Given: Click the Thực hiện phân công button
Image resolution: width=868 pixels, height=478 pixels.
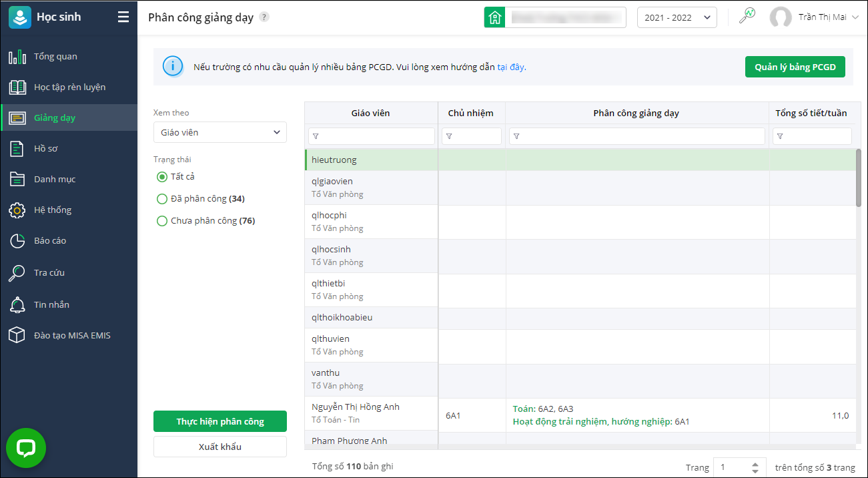Looking at the screenshot, I should pyautogui.click(x=220, y=421).
